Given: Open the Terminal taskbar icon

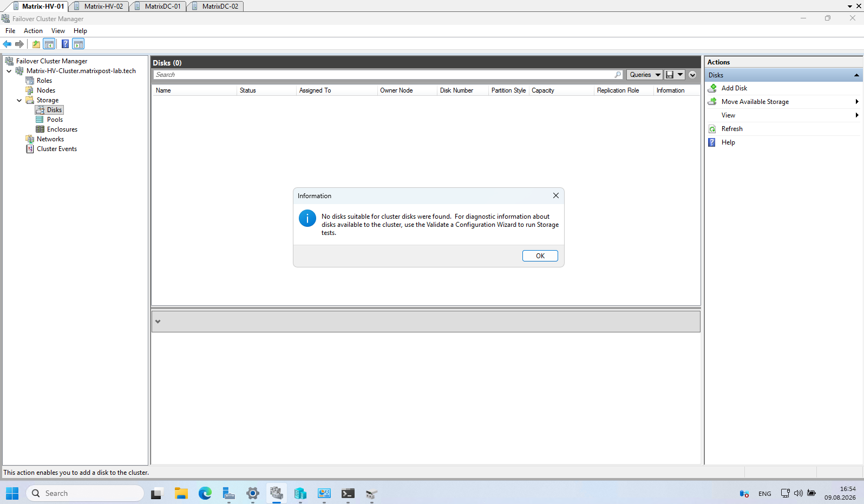Looking at the screenshot, I should click(348, 493).
